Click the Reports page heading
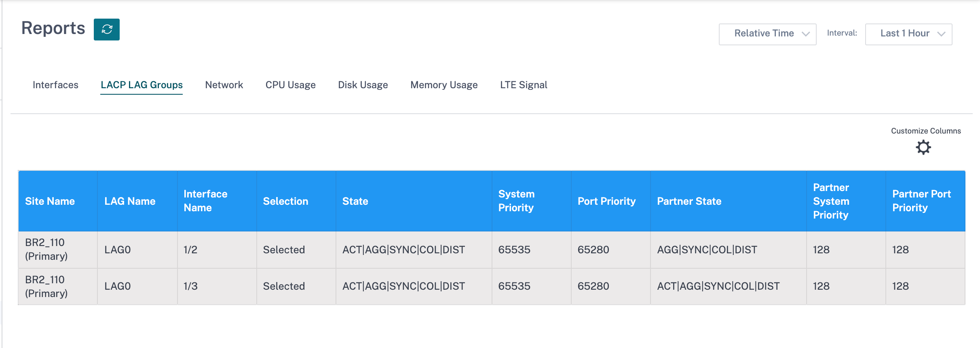The width and height of the screenshot is (980, 348). [53, 28]
